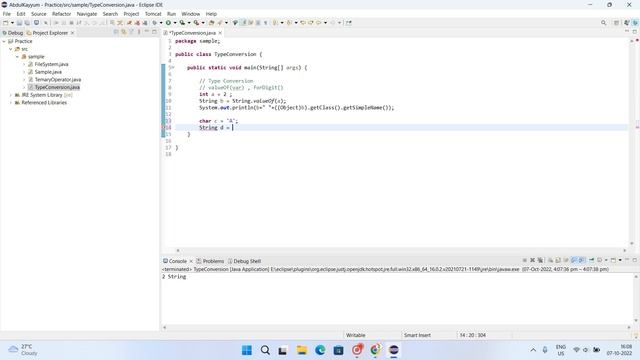Toggle console Scroll Lock
Screen dimensions: 640x360
pyautogui.click(x=558, y=260)
